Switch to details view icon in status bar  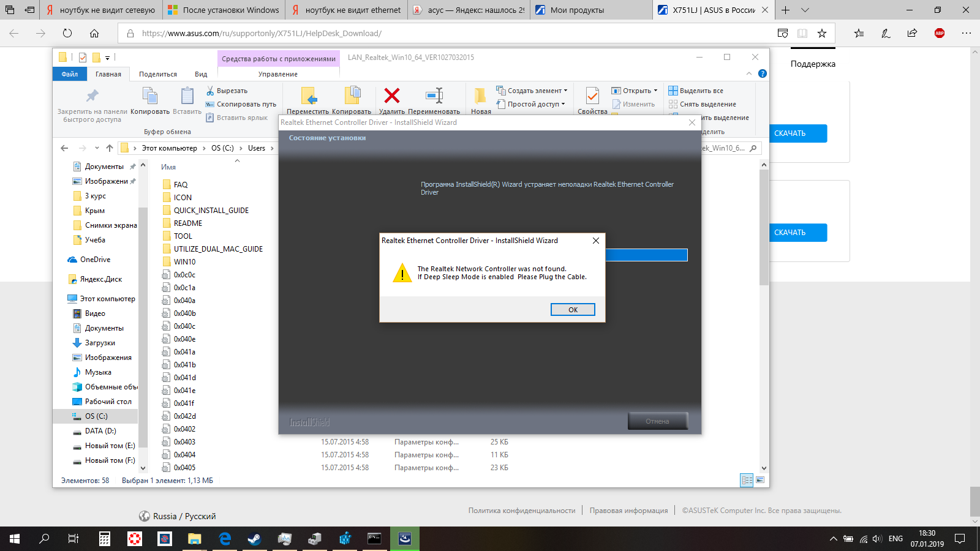pos(747,481)
